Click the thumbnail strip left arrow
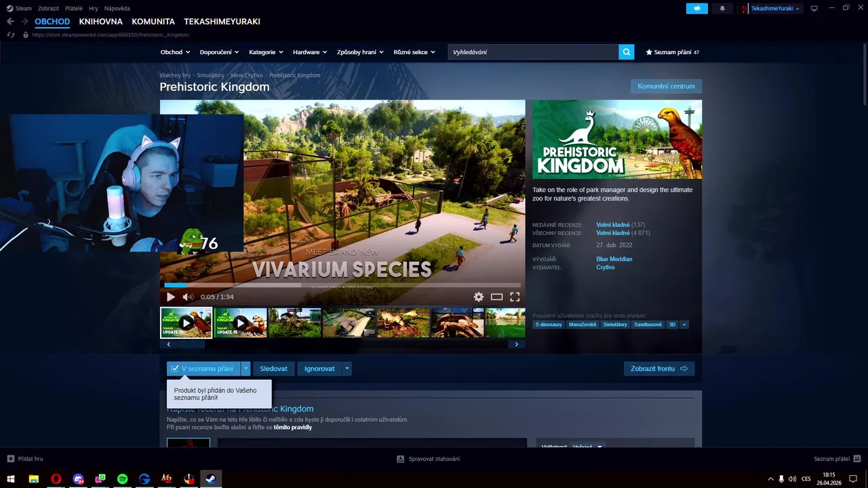 click(x=168, y=344)
